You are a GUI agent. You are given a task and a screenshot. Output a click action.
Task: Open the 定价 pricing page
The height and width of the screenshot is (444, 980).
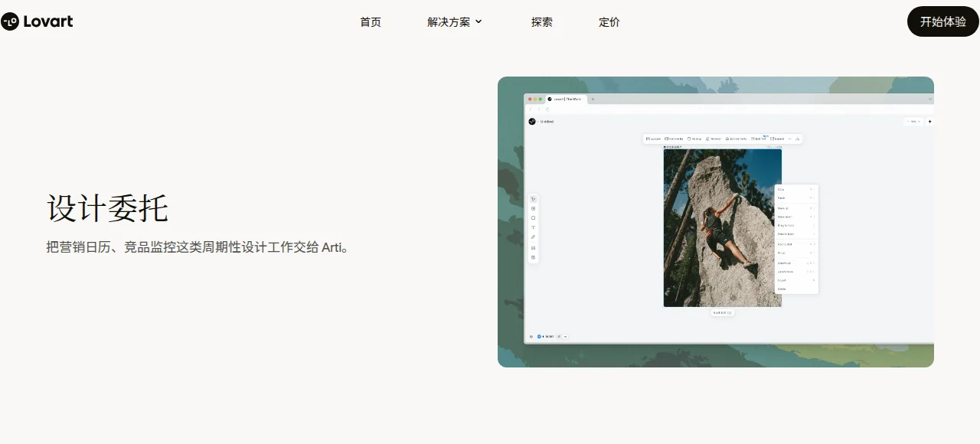pyautogui.click(x=609, y=22)
